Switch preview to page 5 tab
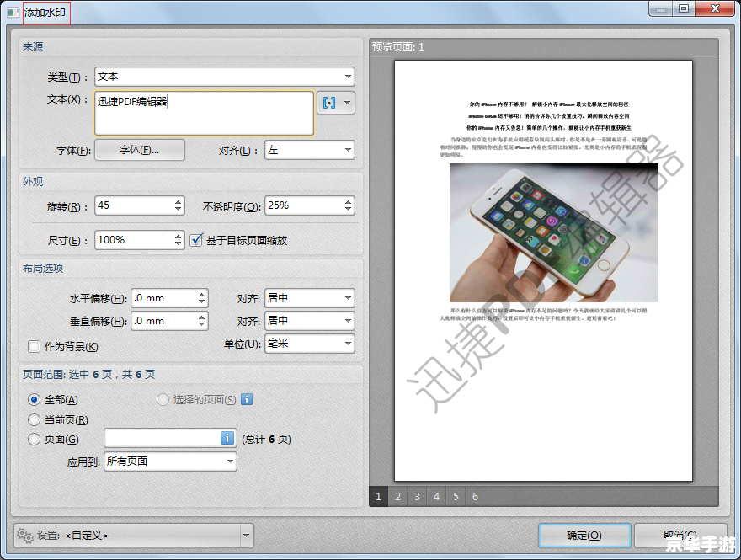Screen dimensions: 741x560 [x=456, y=497]
